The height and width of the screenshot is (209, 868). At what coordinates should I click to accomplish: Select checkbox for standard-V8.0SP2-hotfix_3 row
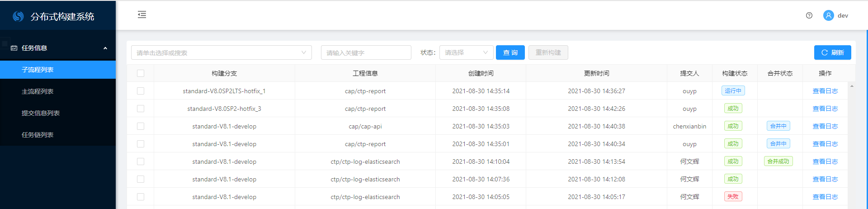[x=141, y=109]
